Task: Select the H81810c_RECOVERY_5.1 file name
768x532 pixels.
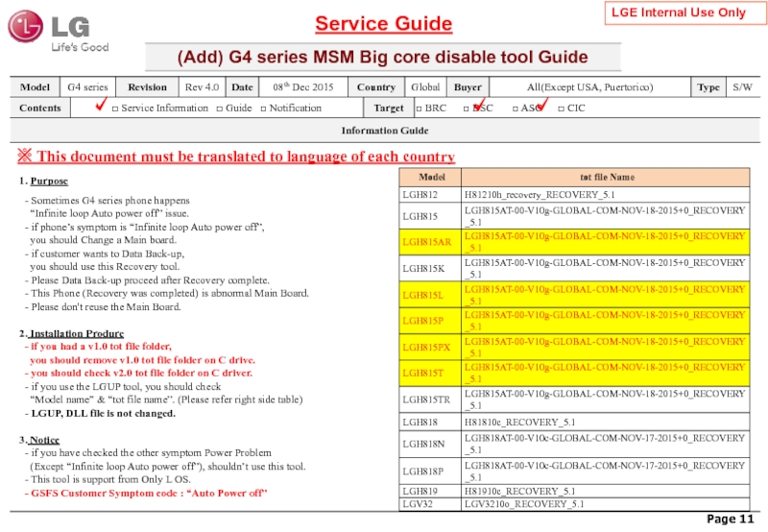Action: coord(519,422)
